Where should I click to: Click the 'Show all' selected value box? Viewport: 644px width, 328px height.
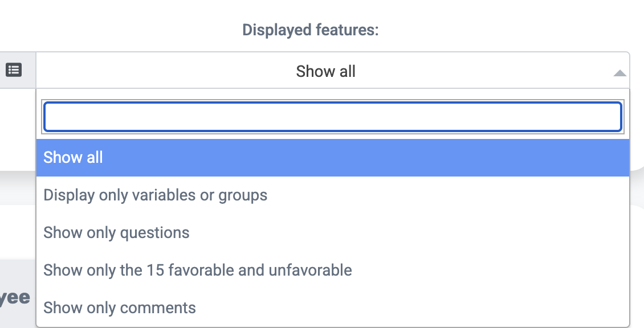point(333,70)
